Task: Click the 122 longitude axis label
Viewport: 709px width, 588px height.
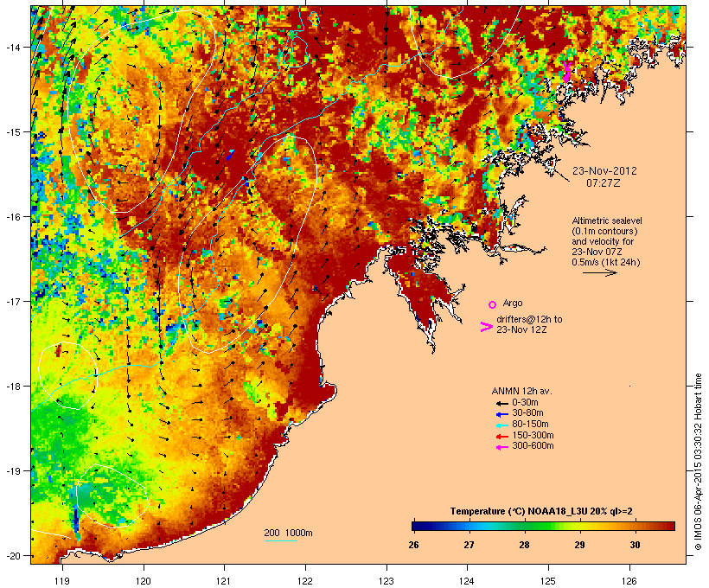Action: [305, 581]
